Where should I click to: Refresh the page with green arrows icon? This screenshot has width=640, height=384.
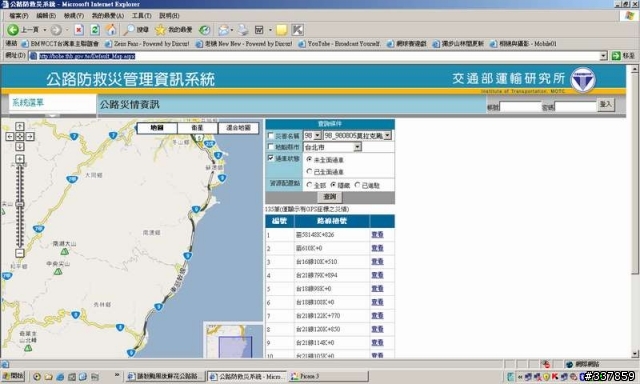[95, 30]
